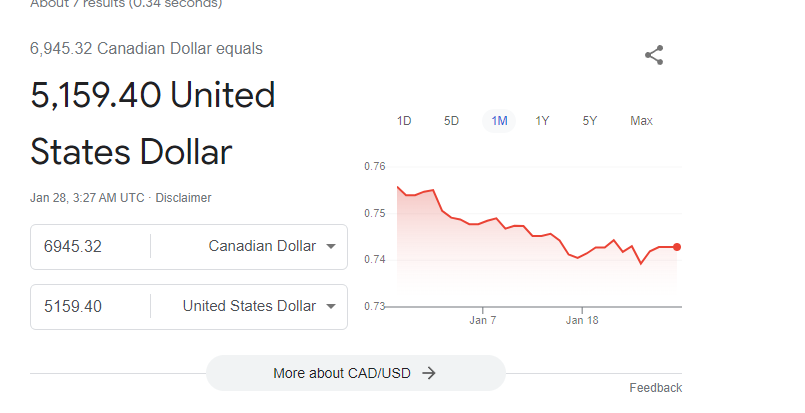This screenshot has width=805, height=413.
Task: Click the share icon
Action: click(654, 55)
